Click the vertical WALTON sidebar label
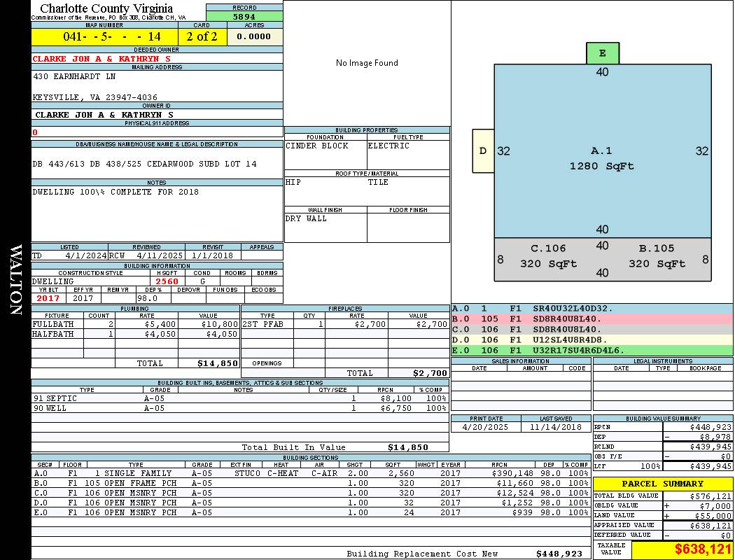The image size is (735, 560). 15,280
